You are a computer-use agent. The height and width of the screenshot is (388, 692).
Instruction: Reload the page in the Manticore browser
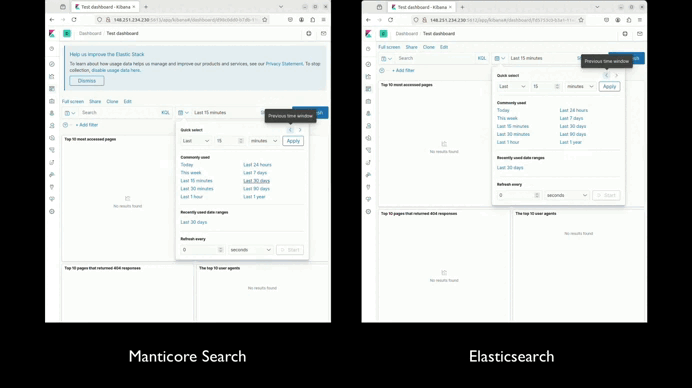(74, 20)
